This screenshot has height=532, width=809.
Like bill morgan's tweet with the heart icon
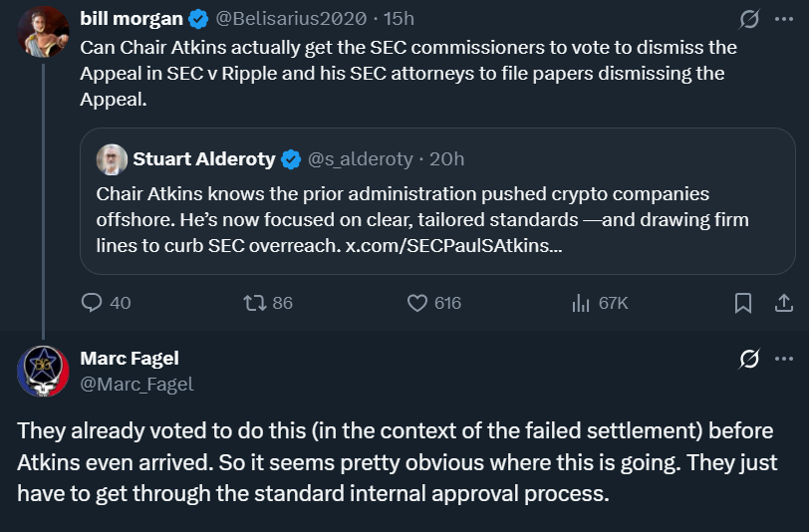[418, 303]
